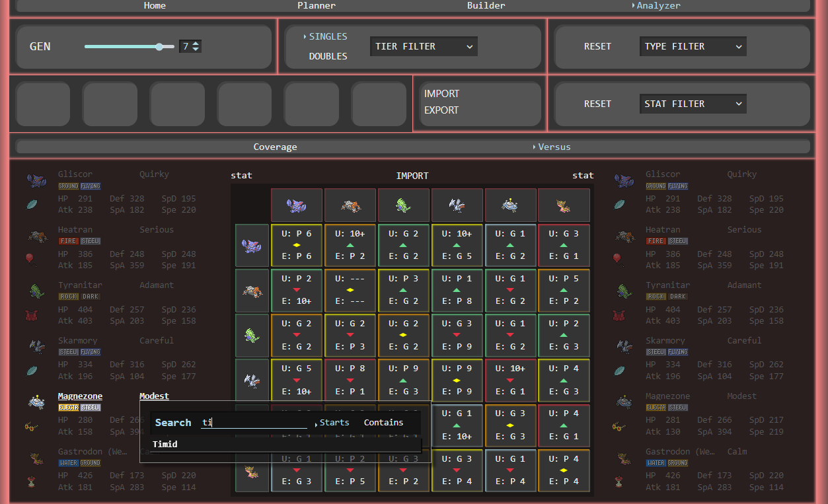Click Magnezone column header in grid
828x504 pixels.
510,205
